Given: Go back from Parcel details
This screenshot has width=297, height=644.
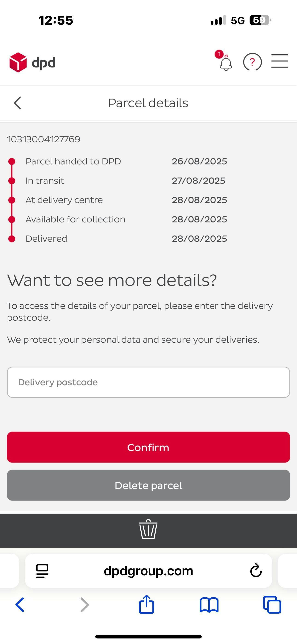Looking at the screenshot, I should point(17,103).
